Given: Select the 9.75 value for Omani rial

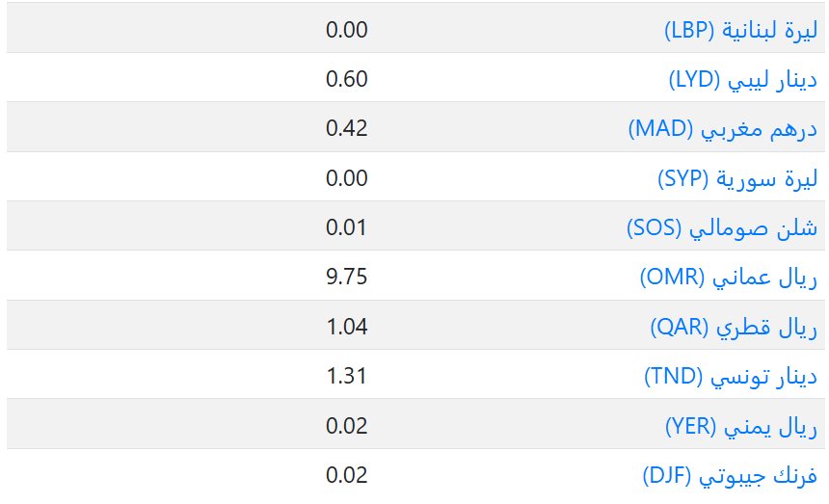Looking at the screenshot, I should pyautogui.click(x=347, y=278).
